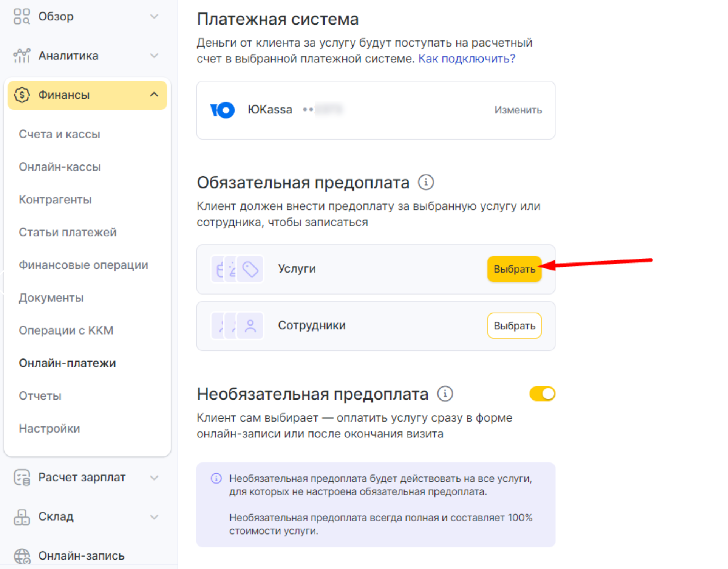The width and height of the screenshot is (728, 569).
Task: Click the Аналитика menu label
Action: (68, 56)
